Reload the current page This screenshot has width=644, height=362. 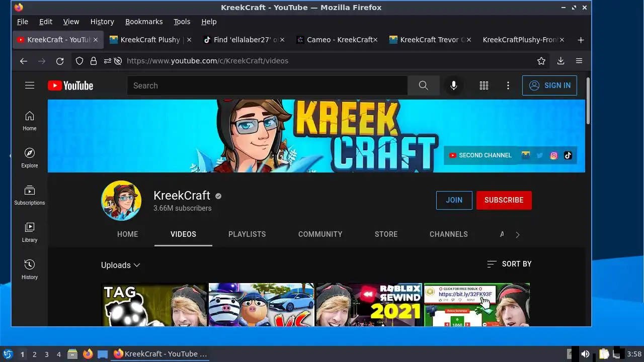click(60, 61)
